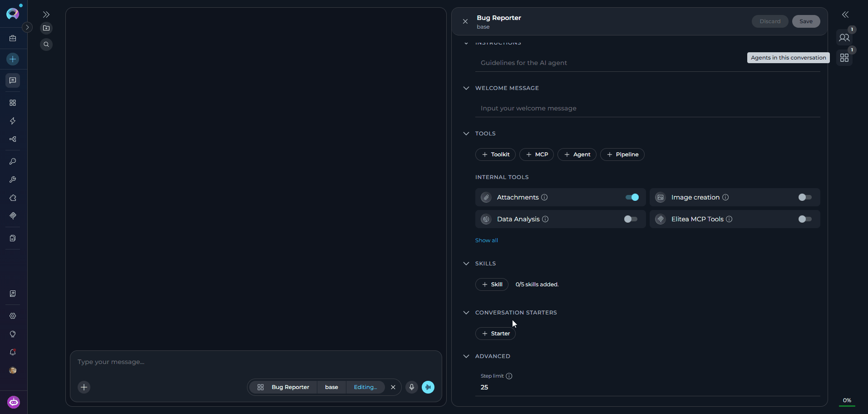Image resolution: width=868 pixels, height=414 pixels.
Task: Open the four-square grid icon in left sidebar
Action: (x=13, y=103)
